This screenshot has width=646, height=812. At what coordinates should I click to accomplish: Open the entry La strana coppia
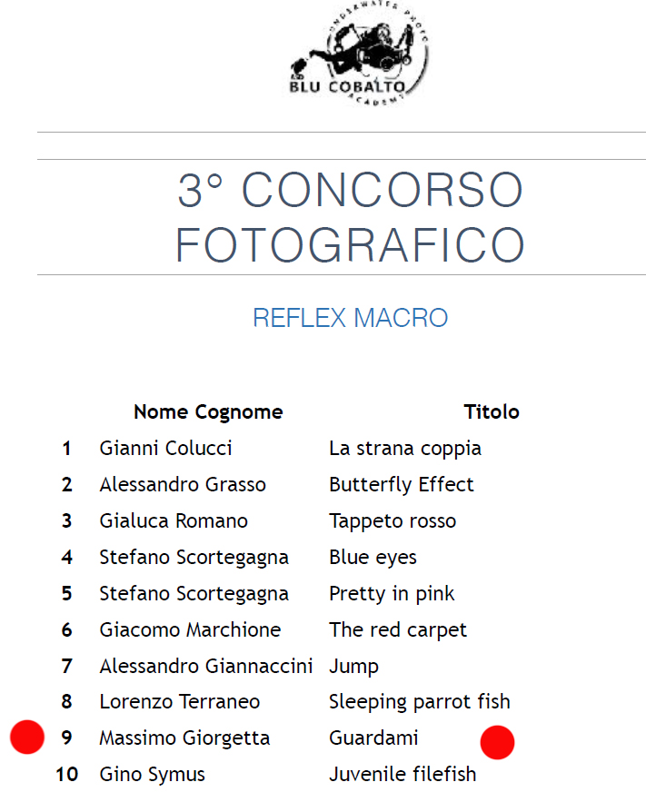point(405,449)
